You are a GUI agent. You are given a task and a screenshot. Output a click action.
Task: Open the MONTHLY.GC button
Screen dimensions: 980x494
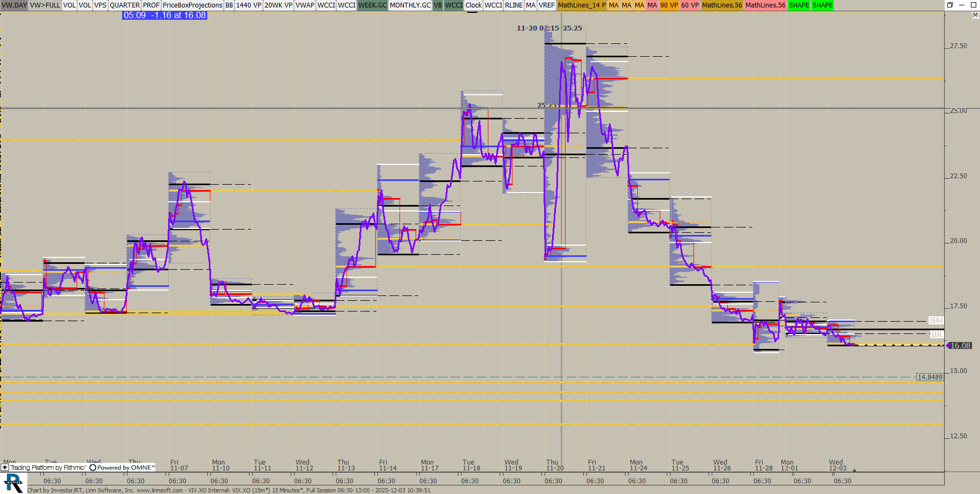410,5
